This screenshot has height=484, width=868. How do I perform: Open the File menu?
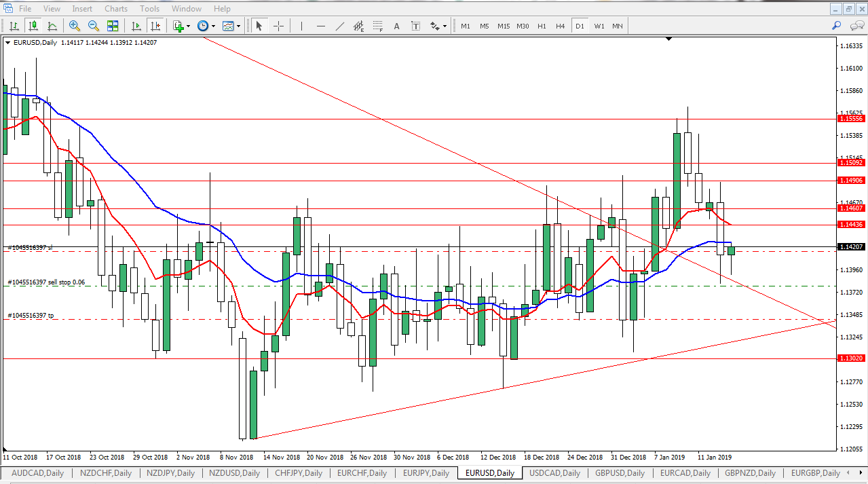[25, 9]
